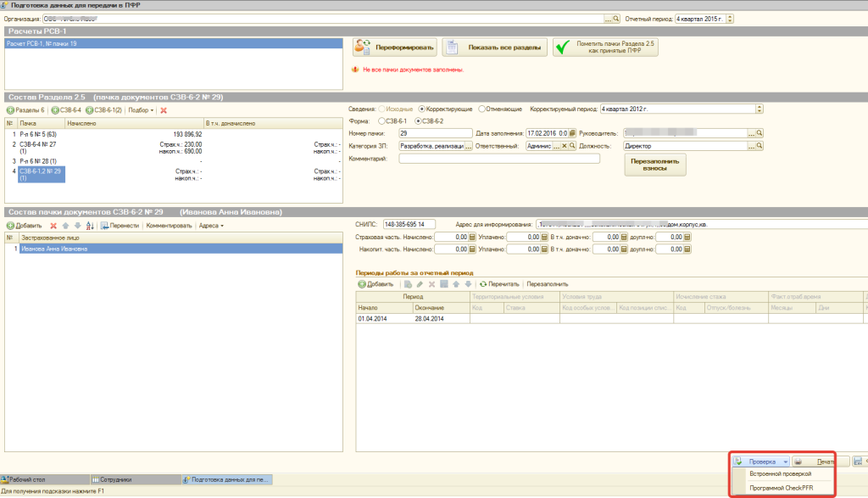
Task: Mark Раздел 2.5 packs as accepted by ПФР
Action: 605,48
